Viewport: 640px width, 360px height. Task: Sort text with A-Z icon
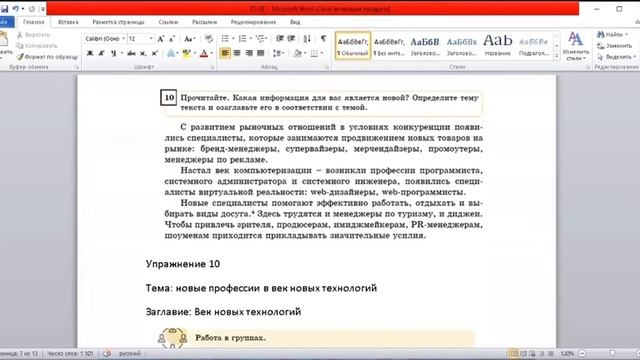[x=307, y=39]
